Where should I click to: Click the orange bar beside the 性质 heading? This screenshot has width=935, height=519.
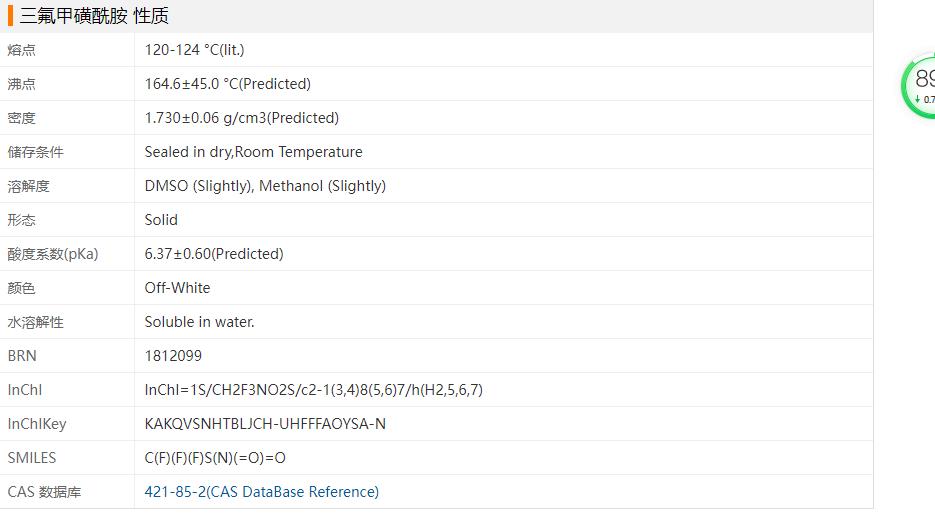(x=10, y=16)
